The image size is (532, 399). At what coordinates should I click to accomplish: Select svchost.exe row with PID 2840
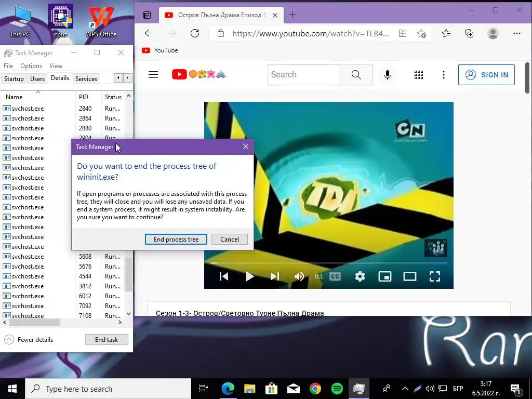[63, 109]
